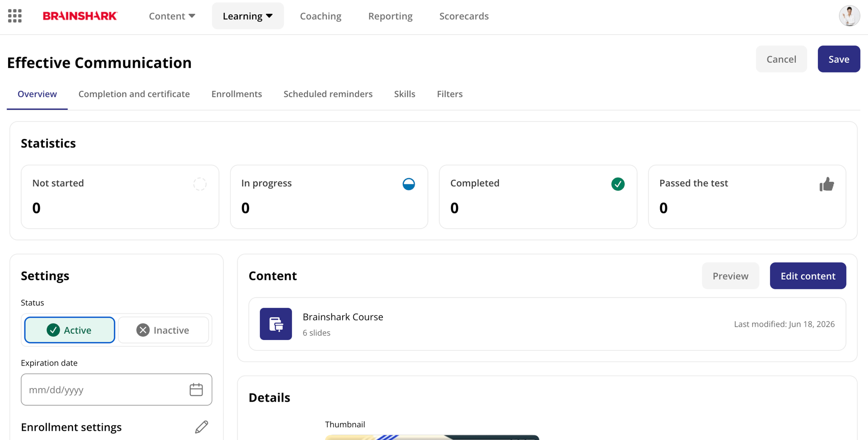The image size is (868, 440).
Task: Click the Cancel button
Action: 781,59
